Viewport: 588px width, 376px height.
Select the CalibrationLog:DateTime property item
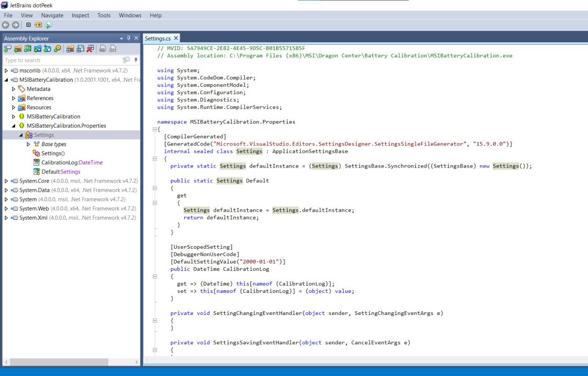coord(68,163)
